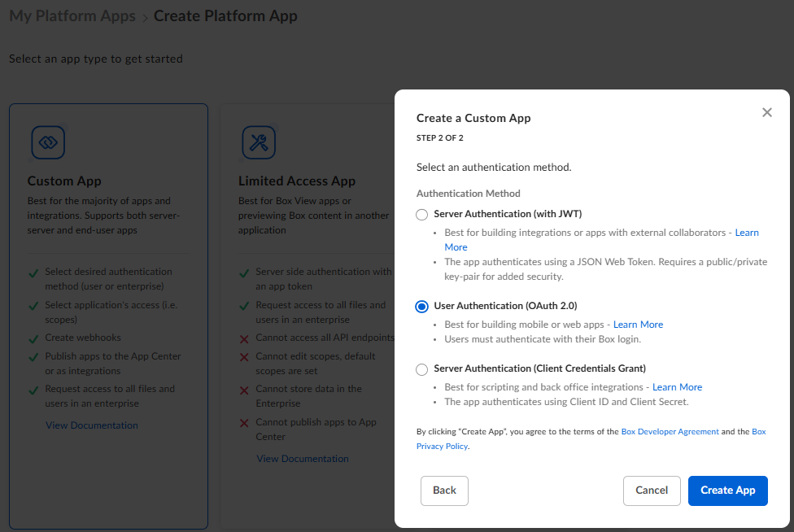Click the Custom App link icon
Viewport: 794px width, 532px height.
tap(48, 143)
